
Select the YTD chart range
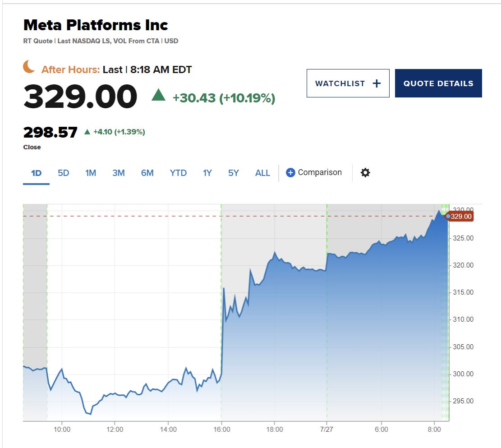[x=178, y=173]
